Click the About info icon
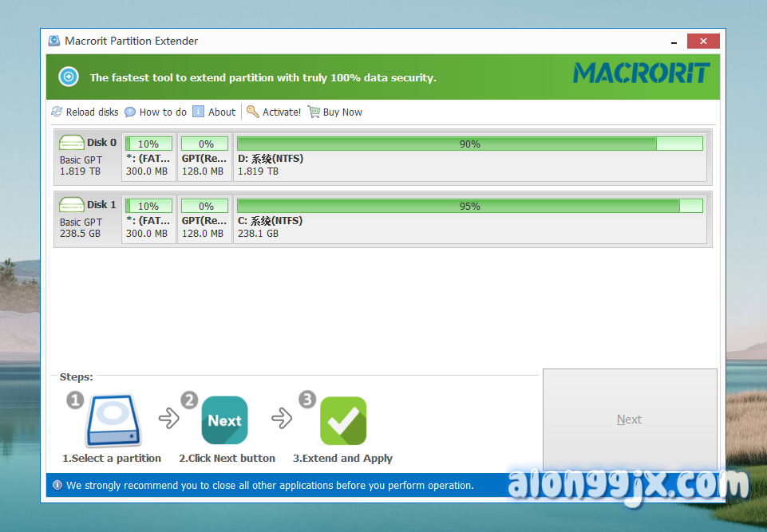 (x=199, y=112)
